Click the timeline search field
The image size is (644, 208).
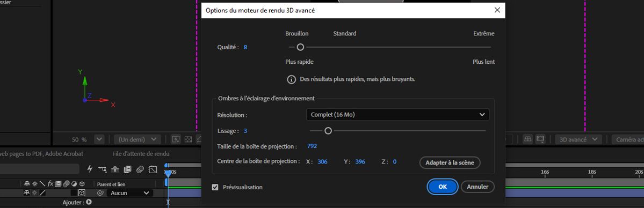[x=39, y=169]
